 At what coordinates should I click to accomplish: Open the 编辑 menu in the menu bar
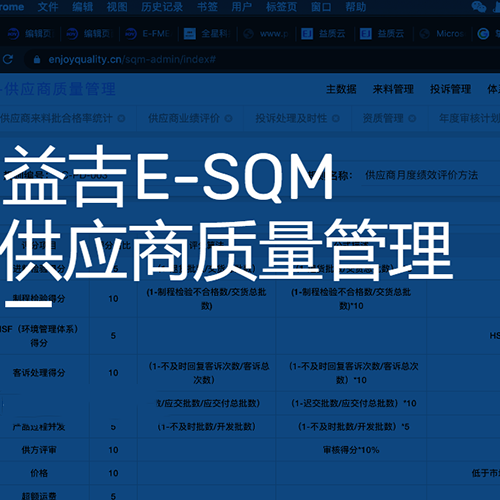pyautogui.click(x=82, y=7)
